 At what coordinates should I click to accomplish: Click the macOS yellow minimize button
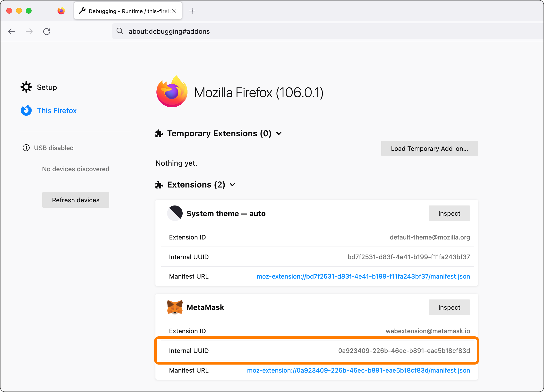(x=19, y=11)
